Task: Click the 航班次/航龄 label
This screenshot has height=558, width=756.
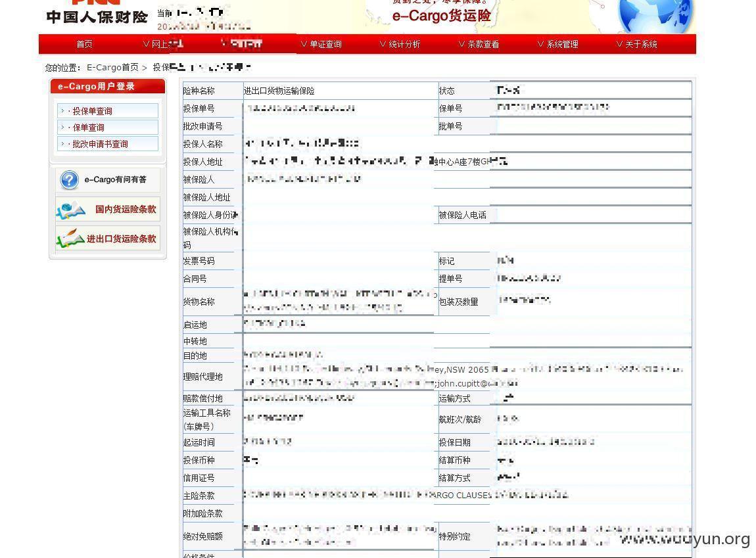Action: [460, 419]
